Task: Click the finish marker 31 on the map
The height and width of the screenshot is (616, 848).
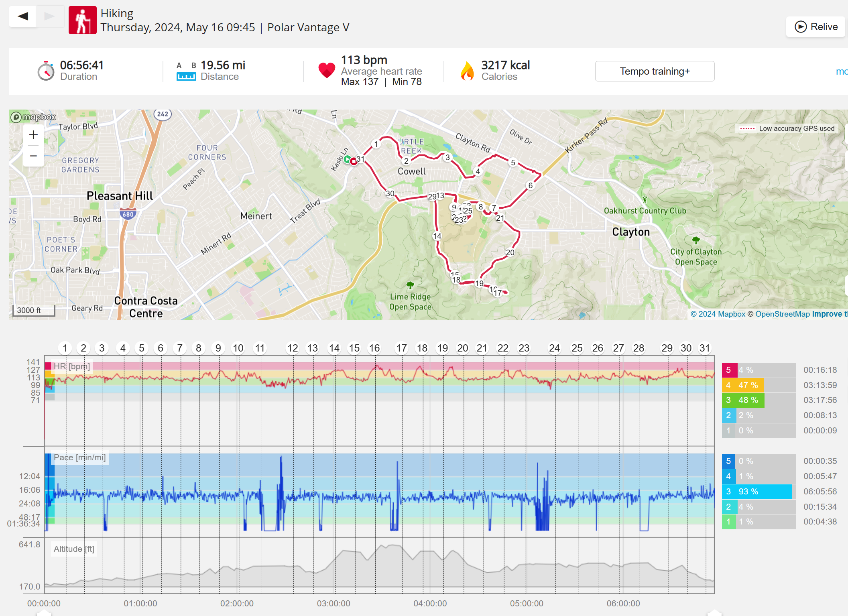Action: tap(360, 159)
